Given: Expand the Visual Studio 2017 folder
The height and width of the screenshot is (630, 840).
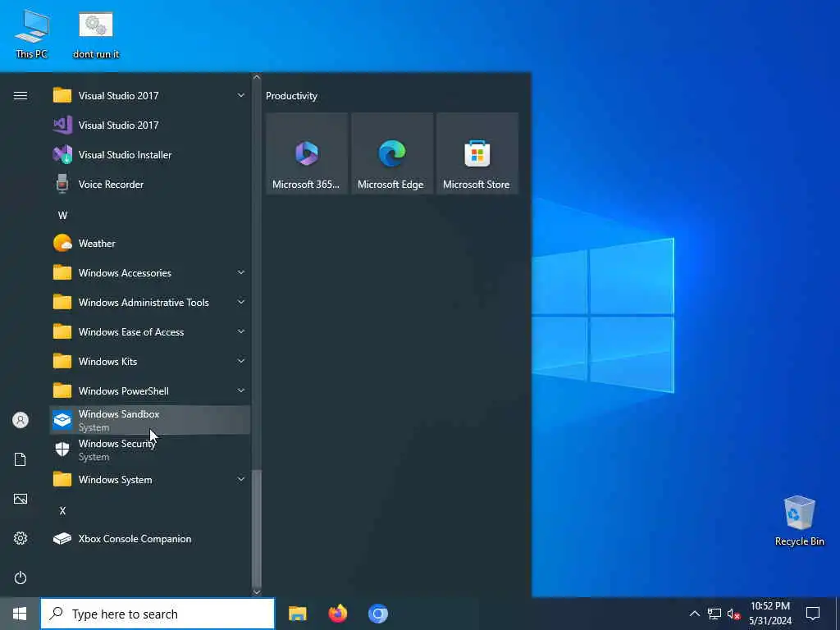Looking at the screenshot, I should tap(149, 96).
